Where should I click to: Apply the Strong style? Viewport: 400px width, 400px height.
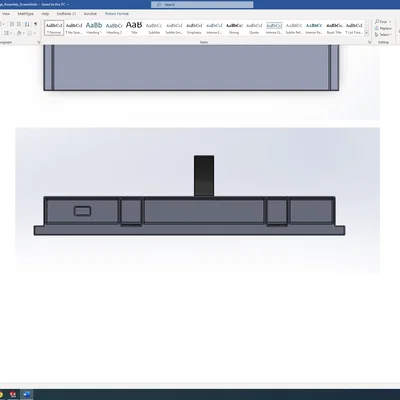(x=234, y=28)
